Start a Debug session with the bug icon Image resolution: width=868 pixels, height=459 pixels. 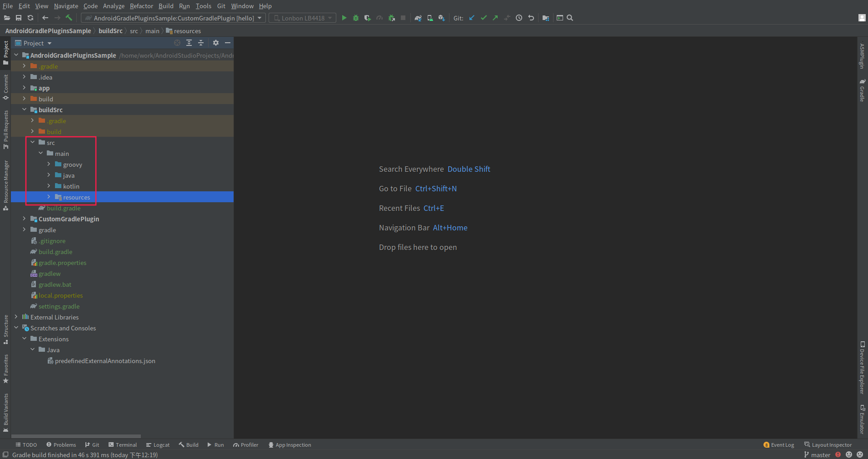pos(356,18)
